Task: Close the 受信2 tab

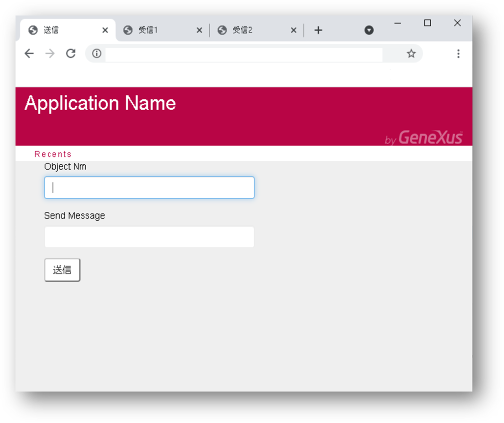Action: pyautogui.click(x=293, y=30)
